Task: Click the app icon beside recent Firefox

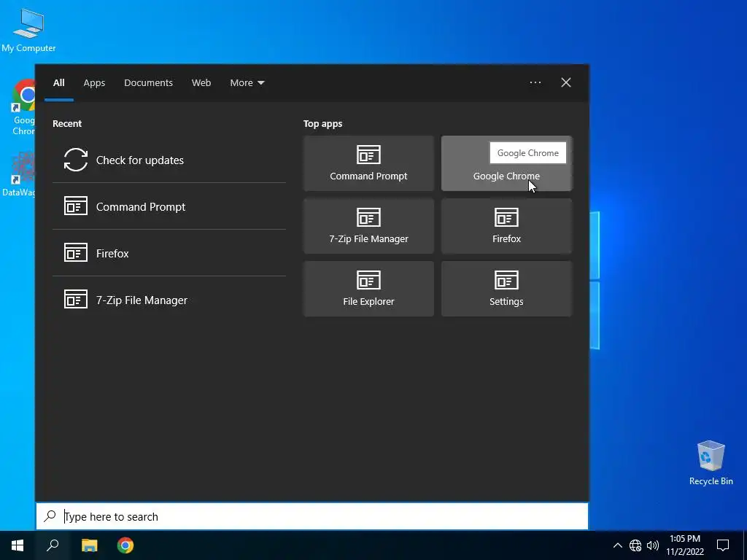Action: pos(76,252)
